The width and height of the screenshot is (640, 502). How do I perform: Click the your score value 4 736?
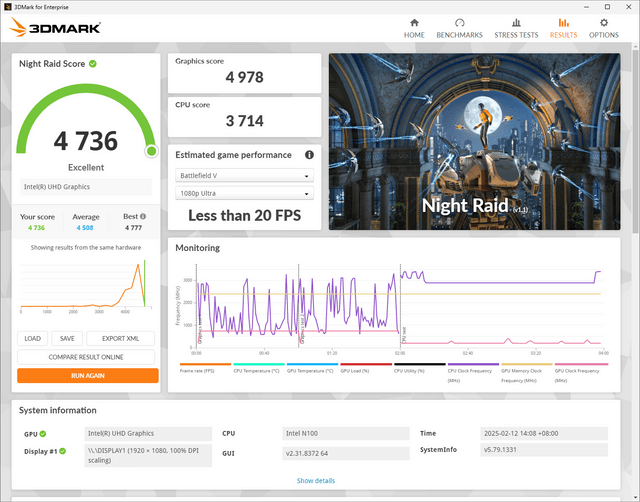coord(36,228)
